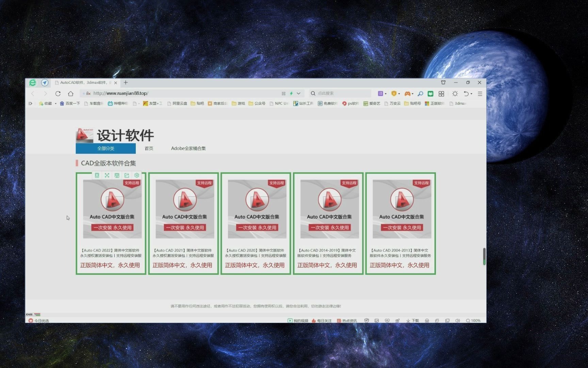Toggle the sound speaker icon in status bar
This screenshot has height=368, width=588.
point(458,321)
